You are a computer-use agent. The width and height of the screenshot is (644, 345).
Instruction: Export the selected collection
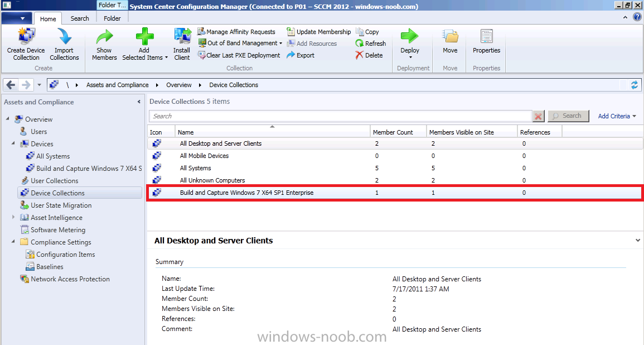point(300,55)
